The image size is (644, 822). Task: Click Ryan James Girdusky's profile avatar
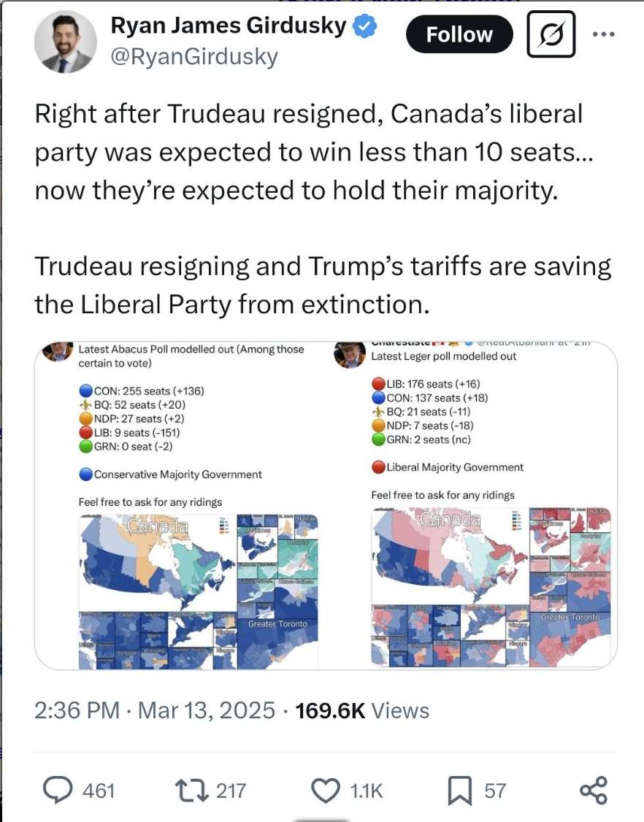pyautogui.click(x=65, y=42)
